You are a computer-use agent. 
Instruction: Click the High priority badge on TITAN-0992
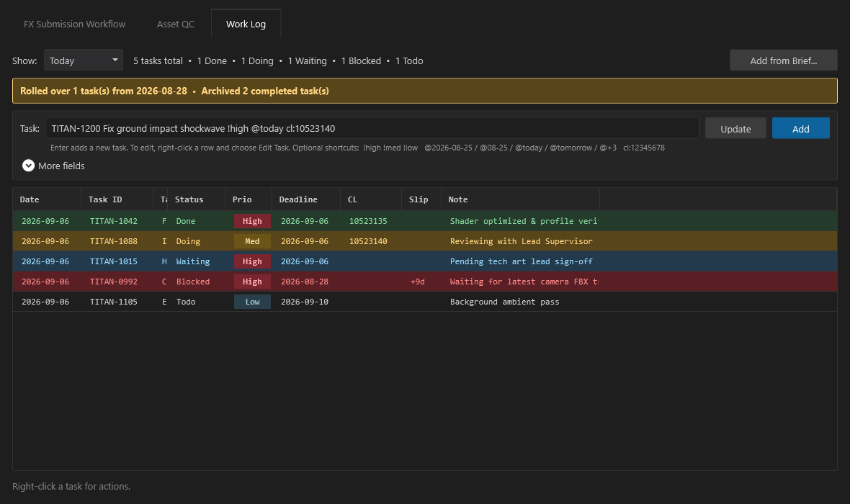pyautogui.click(x=252, y=282)
